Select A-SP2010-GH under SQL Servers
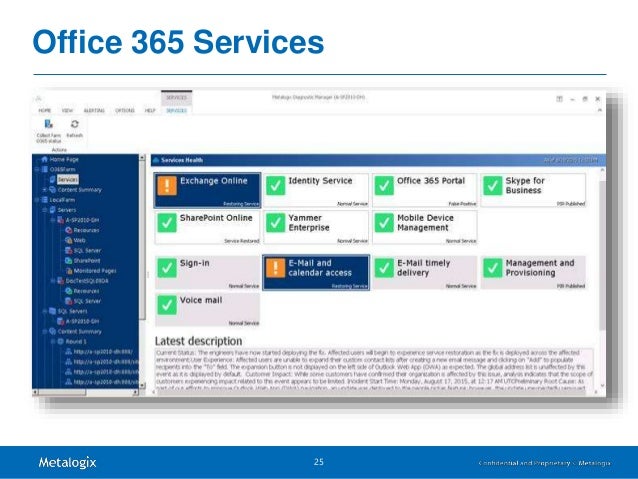This screenshot has height=479, width=638. [82, 321]
